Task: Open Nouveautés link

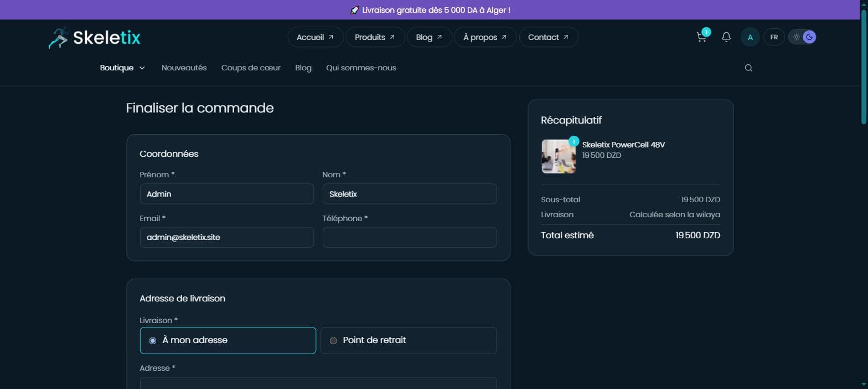Action: click(x=184, y=68)
